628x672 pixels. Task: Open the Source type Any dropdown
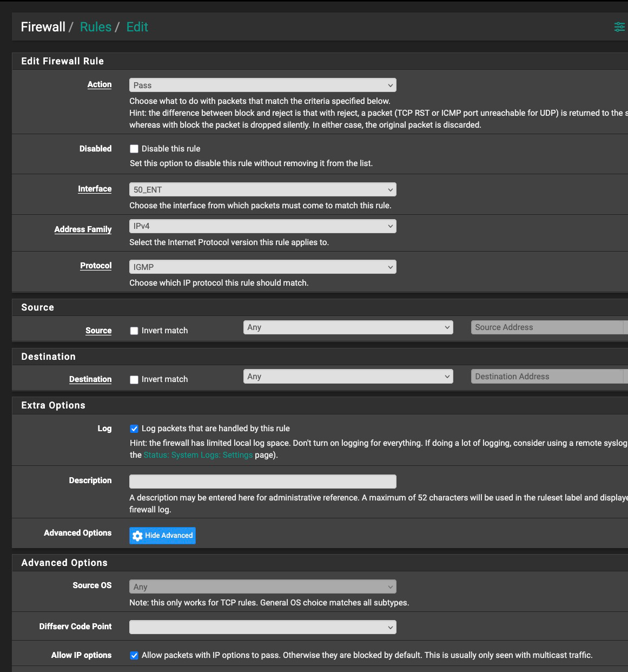pos(348,327)
